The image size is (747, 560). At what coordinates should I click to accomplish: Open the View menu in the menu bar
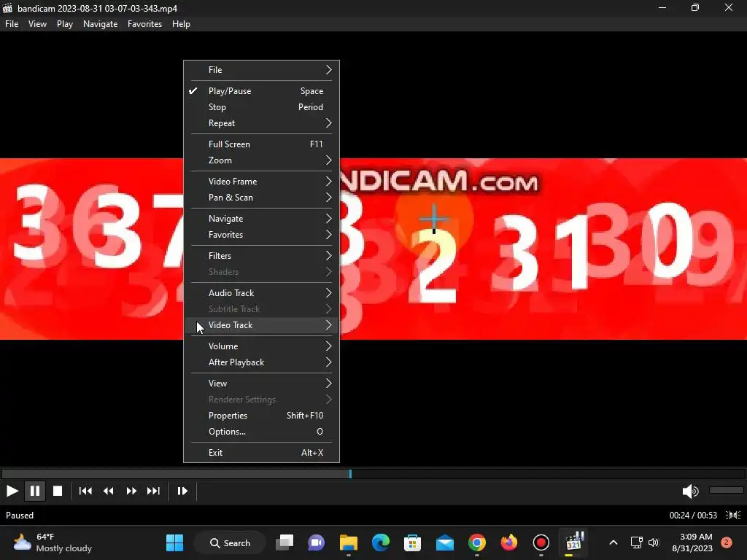tap(37, 24)
